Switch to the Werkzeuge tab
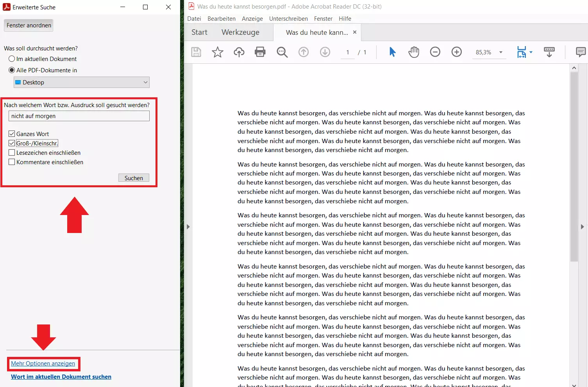Image resolution: width=588 pixels, height=387 pixels. pos(240,32)
